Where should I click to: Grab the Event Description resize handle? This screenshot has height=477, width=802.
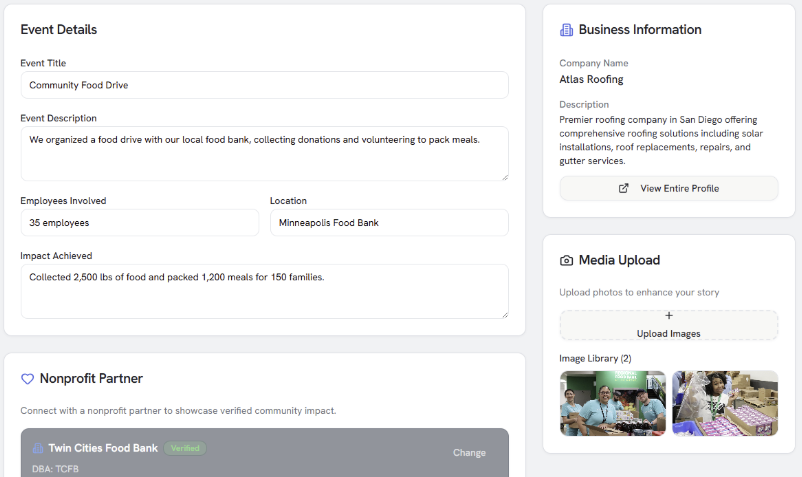(x=504, y=176)
